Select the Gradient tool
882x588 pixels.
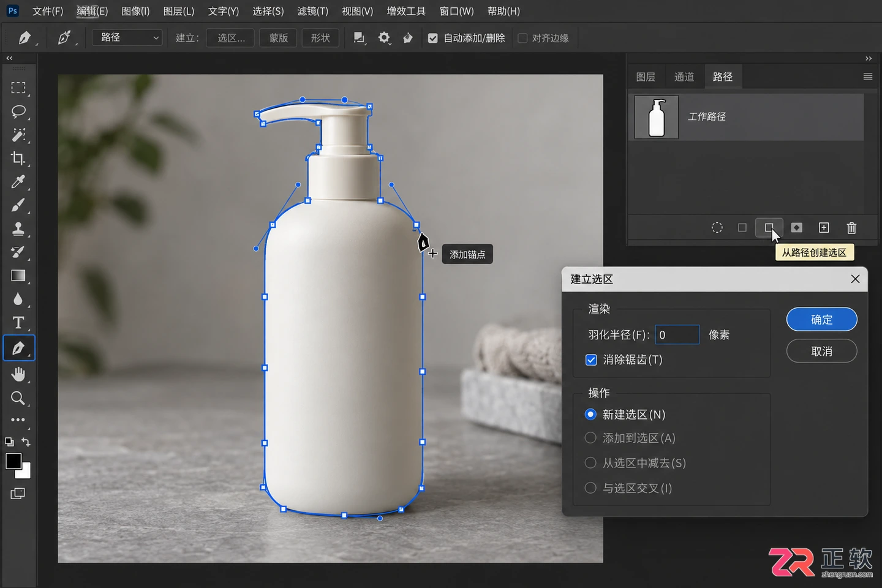[18, 276]
